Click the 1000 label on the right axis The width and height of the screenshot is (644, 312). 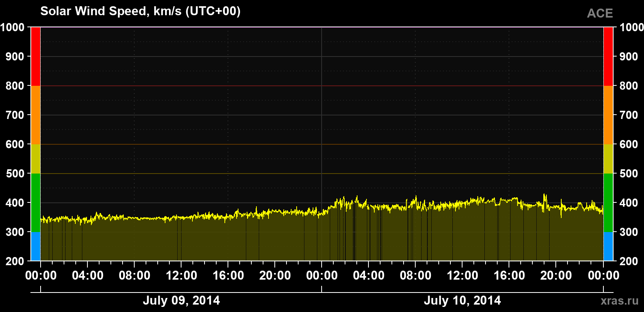click(x=632, y=27)
